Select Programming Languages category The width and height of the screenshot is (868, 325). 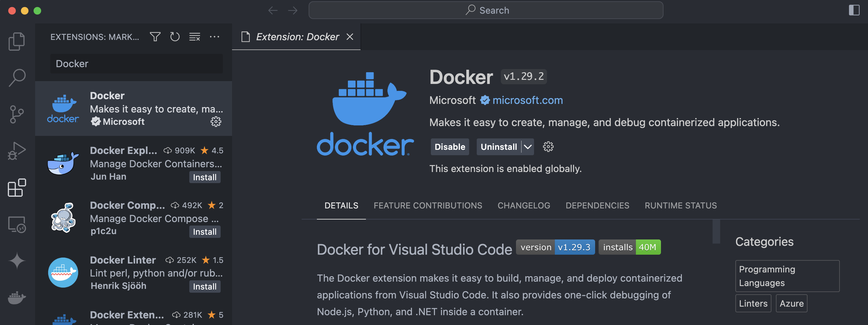787,276
